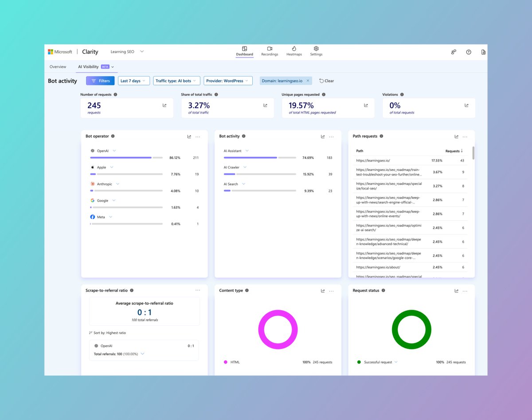Open trend chart in Content type card
This screenshot has width=532, height=420.
pos(323,291)
